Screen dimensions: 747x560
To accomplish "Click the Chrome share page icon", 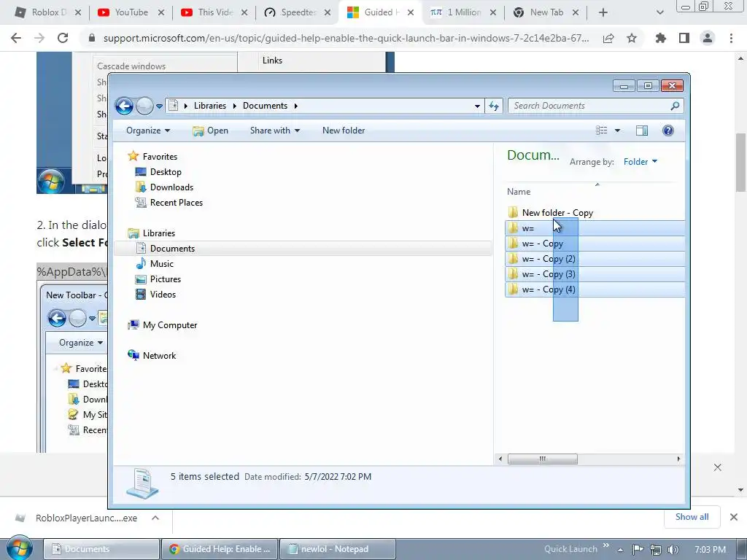I will pyautogui.click(x=608, y=38).
